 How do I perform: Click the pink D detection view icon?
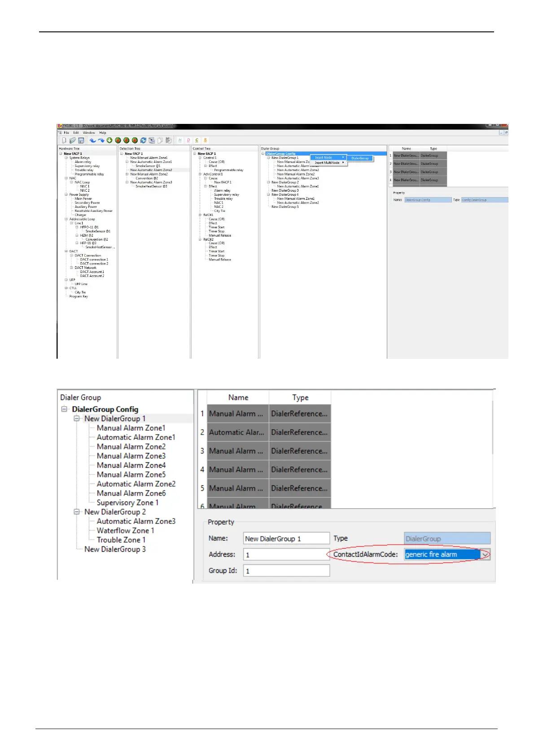(188, 141)
